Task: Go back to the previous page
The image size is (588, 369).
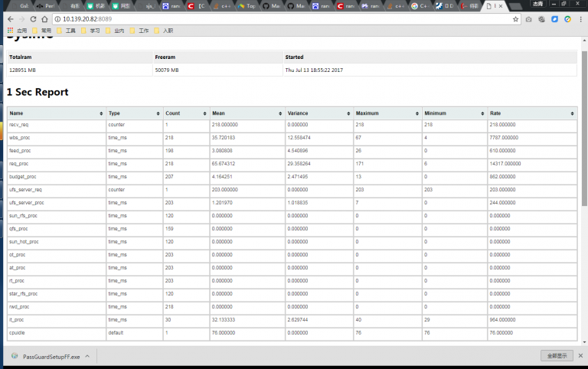Action: (11, 19)
